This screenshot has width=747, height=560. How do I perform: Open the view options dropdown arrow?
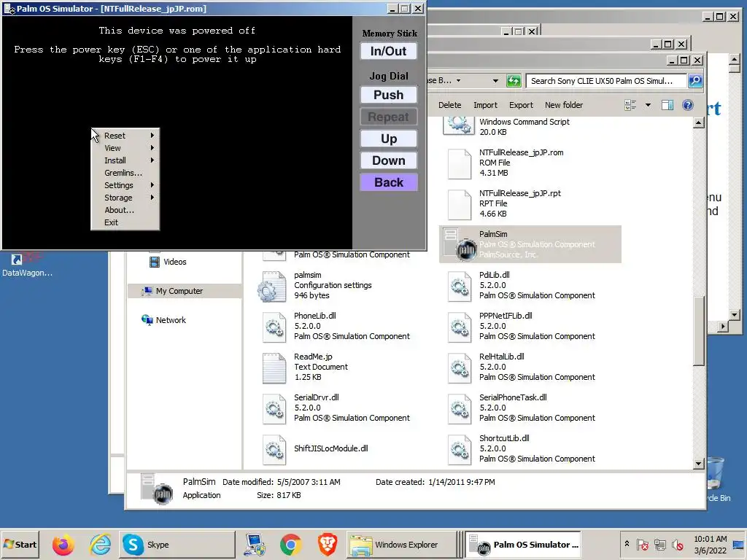click(648, 105)
